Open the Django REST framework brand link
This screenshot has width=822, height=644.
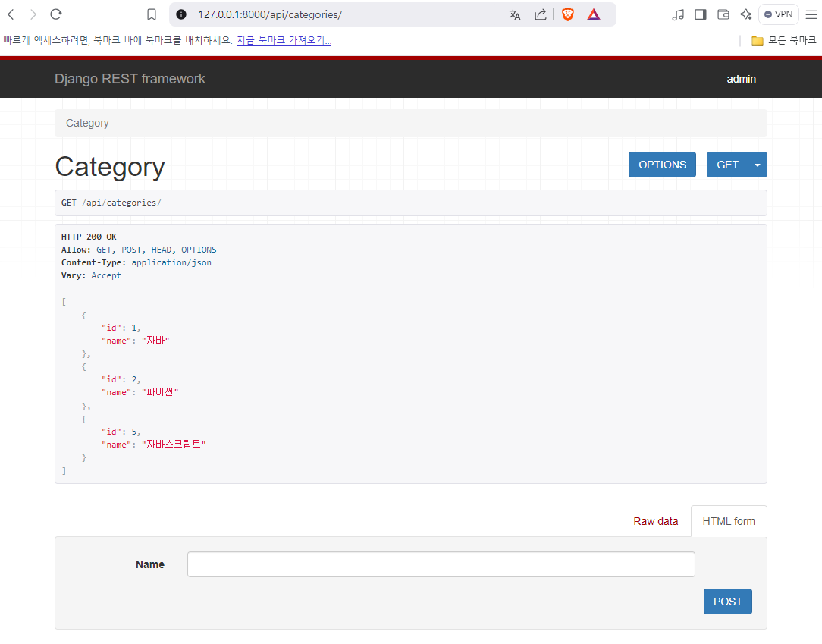point(130,79)
